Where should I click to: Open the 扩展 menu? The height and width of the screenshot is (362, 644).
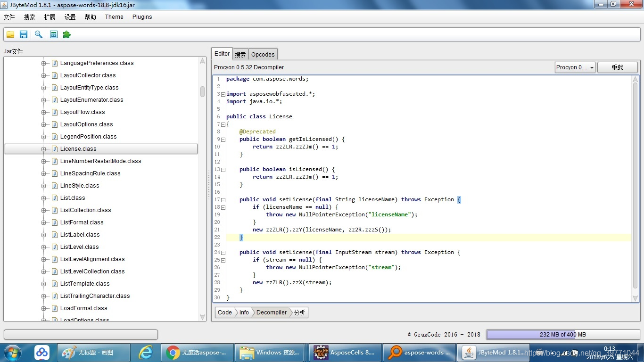click(50, 17)
